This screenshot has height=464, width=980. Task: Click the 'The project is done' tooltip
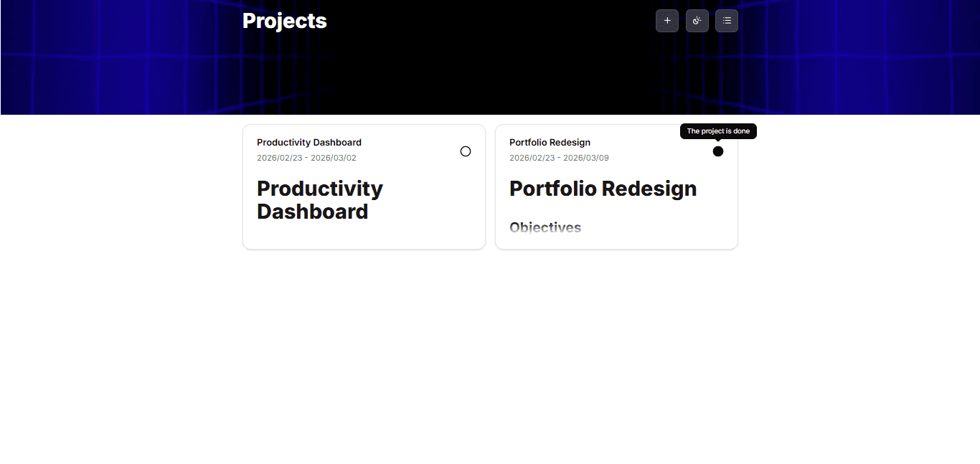click(x=718, y=131)
